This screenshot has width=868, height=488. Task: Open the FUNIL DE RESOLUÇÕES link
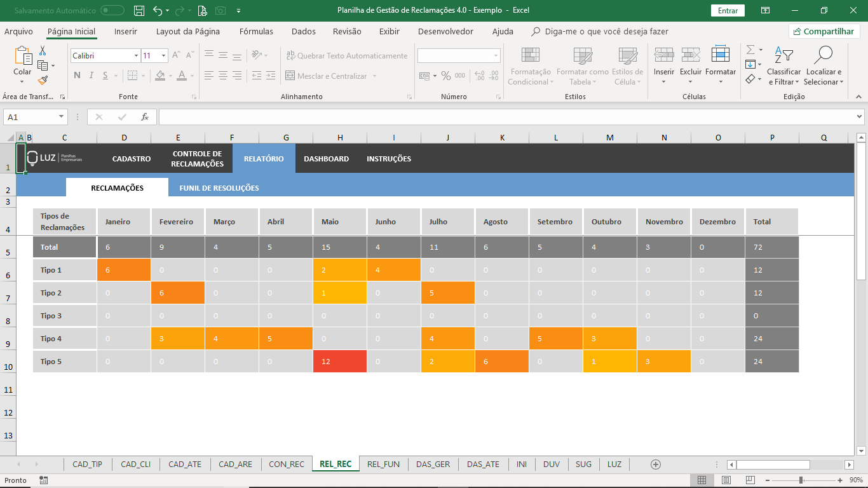[219, 188]
